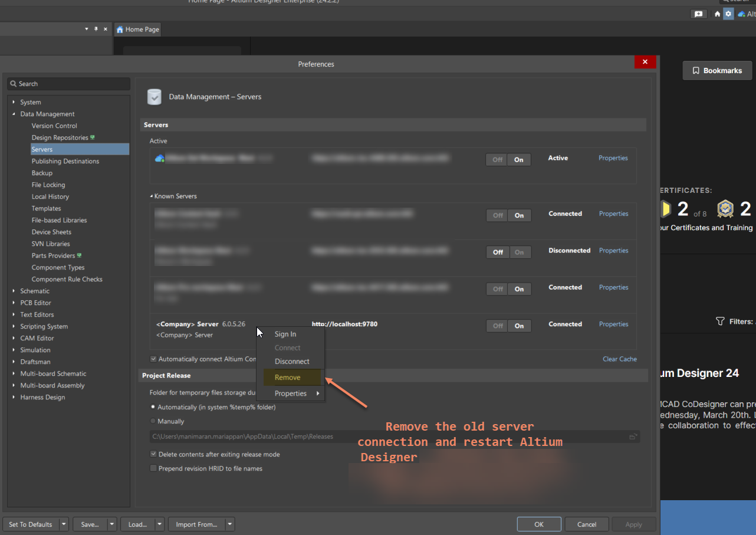Open the File Locking preferences page
756x535 pixels.
pos(48,185)
